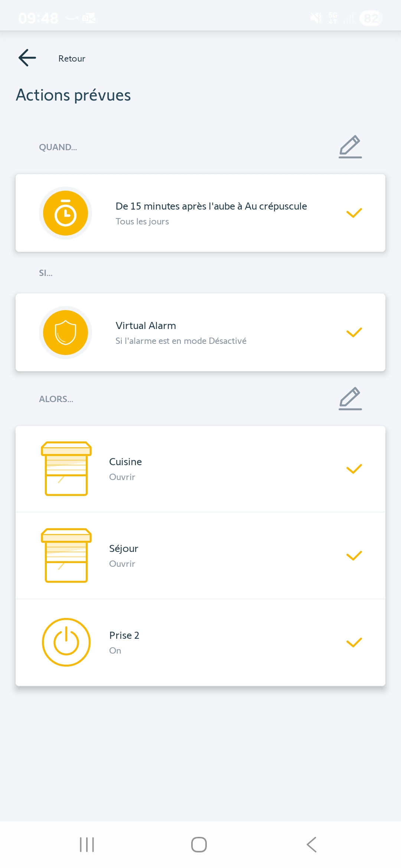Tap the Séjour shutter icon
401x868 pixels.
point(66,555)
